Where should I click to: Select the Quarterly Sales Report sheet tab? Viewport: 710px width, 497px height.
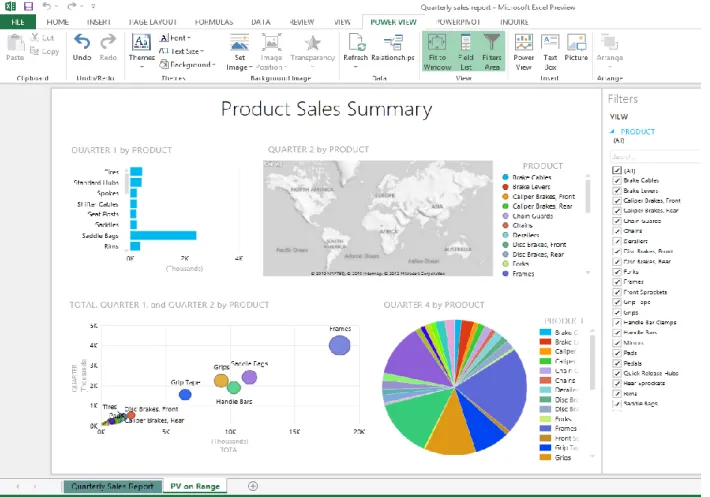[112, 486]
